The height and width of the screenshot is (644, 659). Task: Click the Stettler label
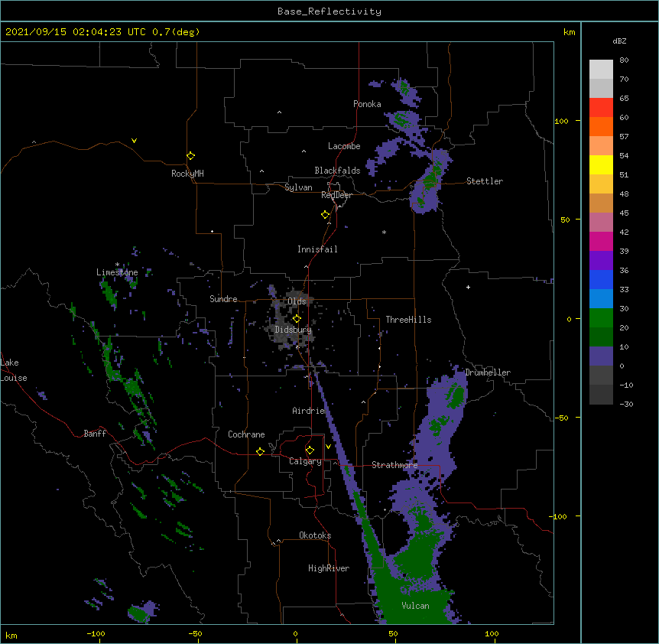pyautogui.click(x=484, y=181)
